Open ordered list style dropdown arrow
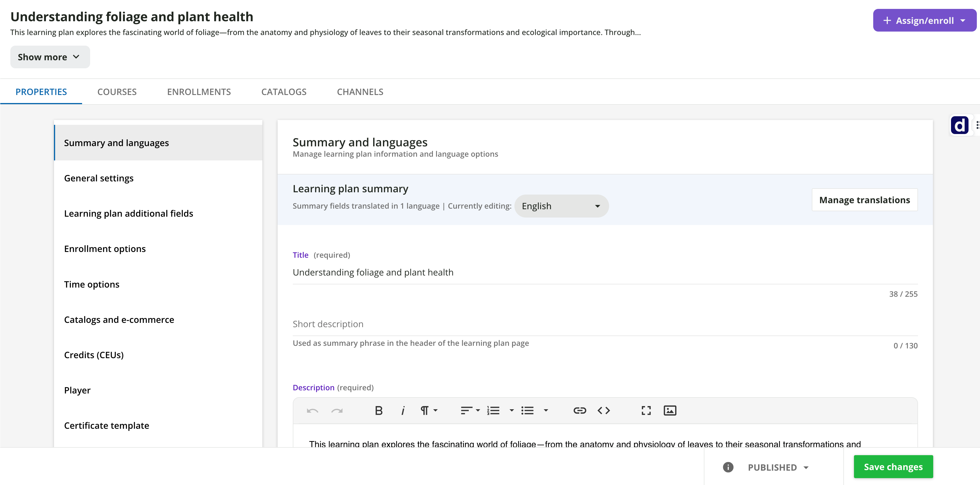 click(512, 410)
